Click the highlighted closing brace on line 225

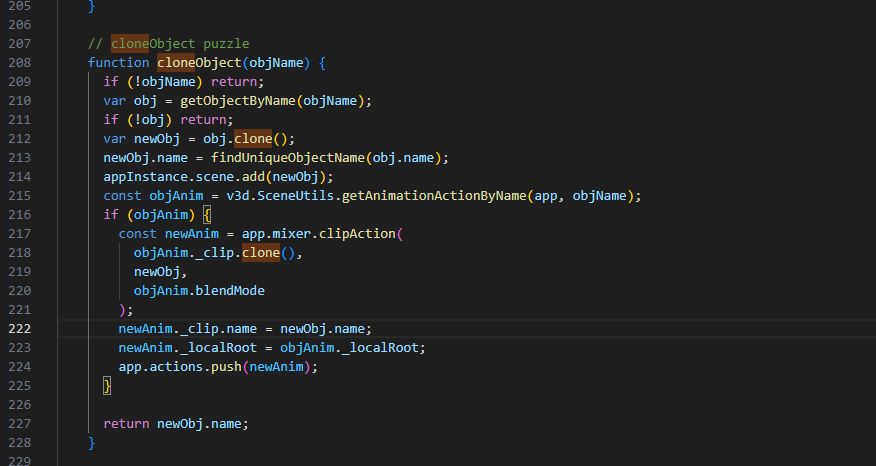(x=107, y=386)
